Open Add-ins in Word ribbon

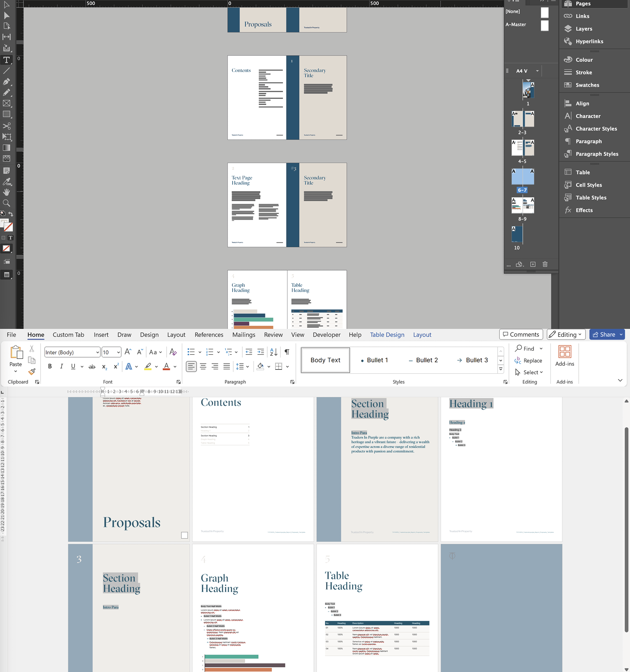point(565,356)
